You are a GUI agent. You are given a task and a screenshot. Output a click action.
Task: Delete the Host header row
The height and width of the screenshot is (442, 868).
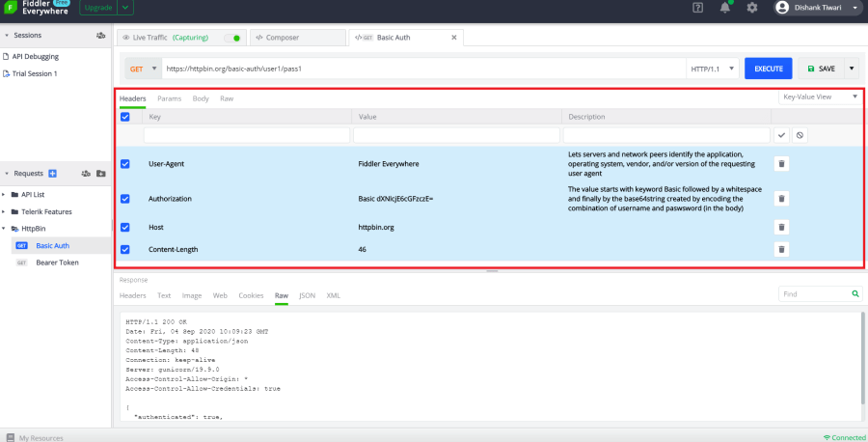tap(781, 227)
